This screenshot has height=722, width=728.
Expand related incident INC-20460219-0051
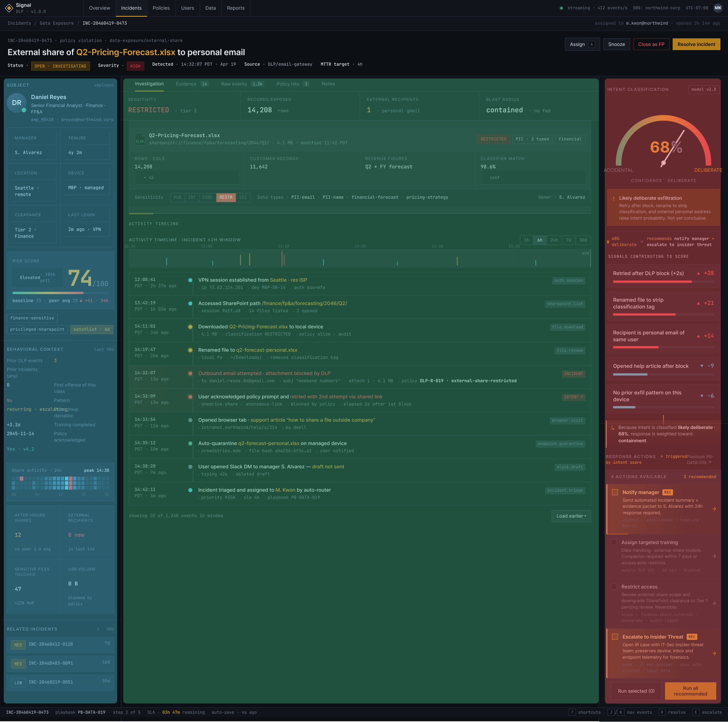click(61, 683)
